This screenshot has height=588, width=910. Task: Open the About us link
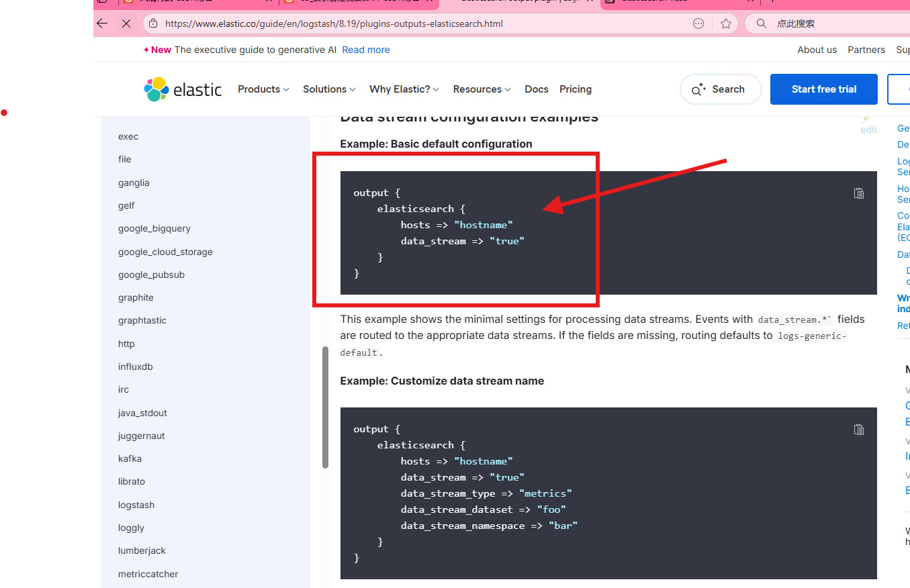(x=817, y=50)
